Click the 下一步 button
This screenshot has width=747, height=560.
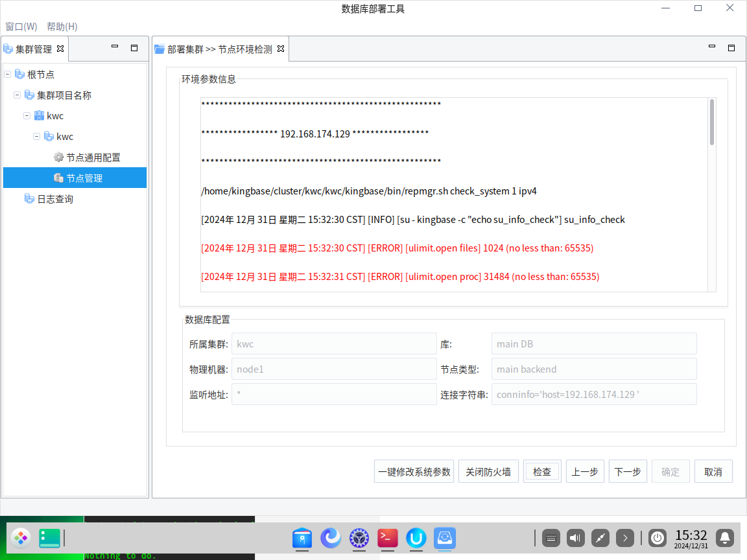click(627, 472)
